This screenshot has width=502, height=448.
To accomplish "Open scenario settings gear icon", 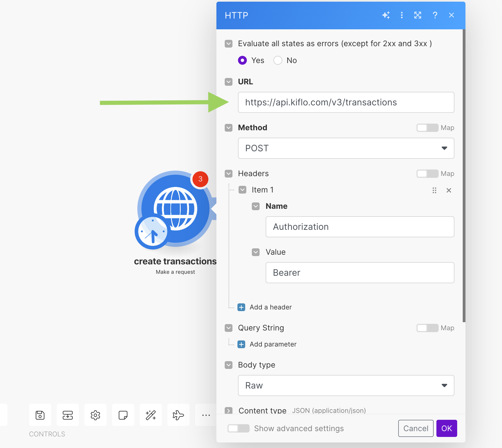I will point(95,415).
